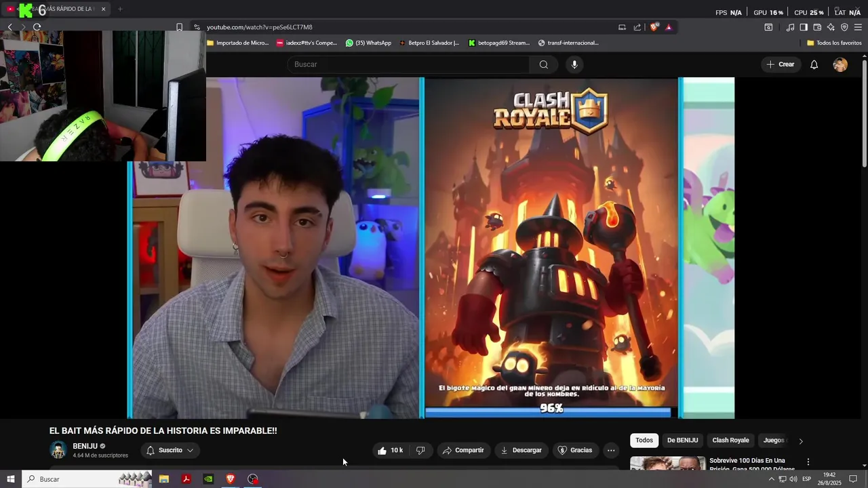Open the Windows Start menu
Image resolution: width=868 pixels, height=488 pixels.
(10, 479)
